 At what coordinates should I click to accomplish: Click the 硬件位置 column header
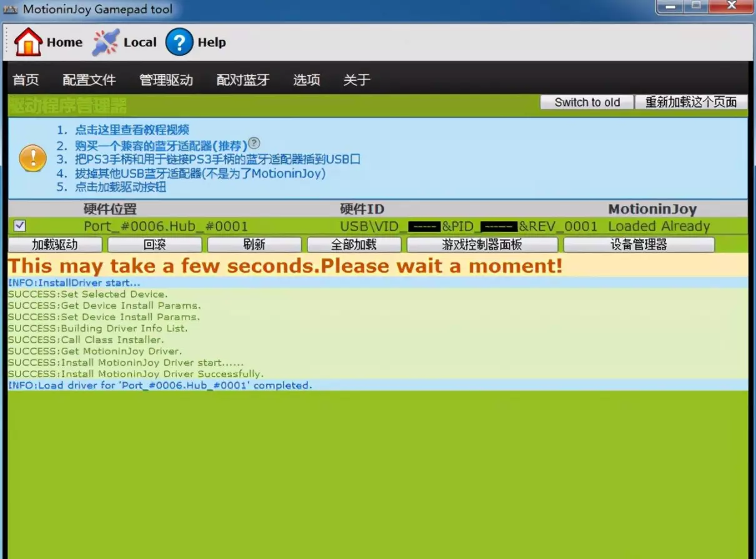coord(110,209)
